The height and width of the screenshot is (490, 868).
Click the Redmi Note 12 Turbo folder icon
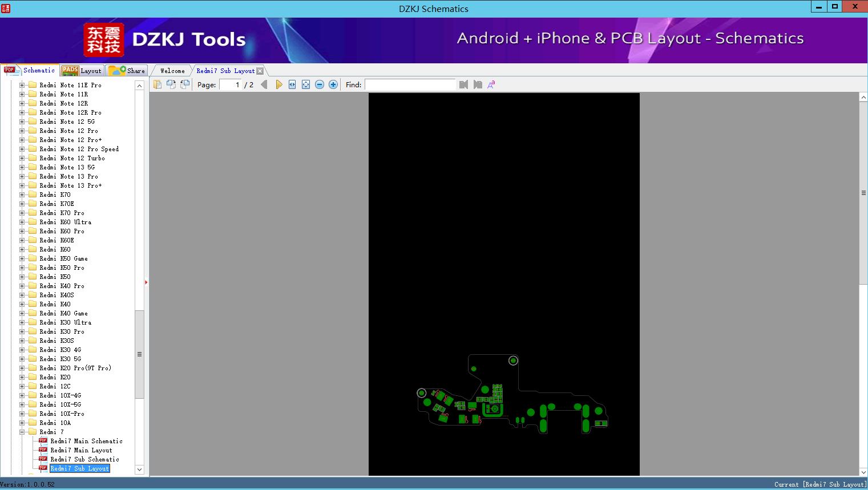coord(33,158)
